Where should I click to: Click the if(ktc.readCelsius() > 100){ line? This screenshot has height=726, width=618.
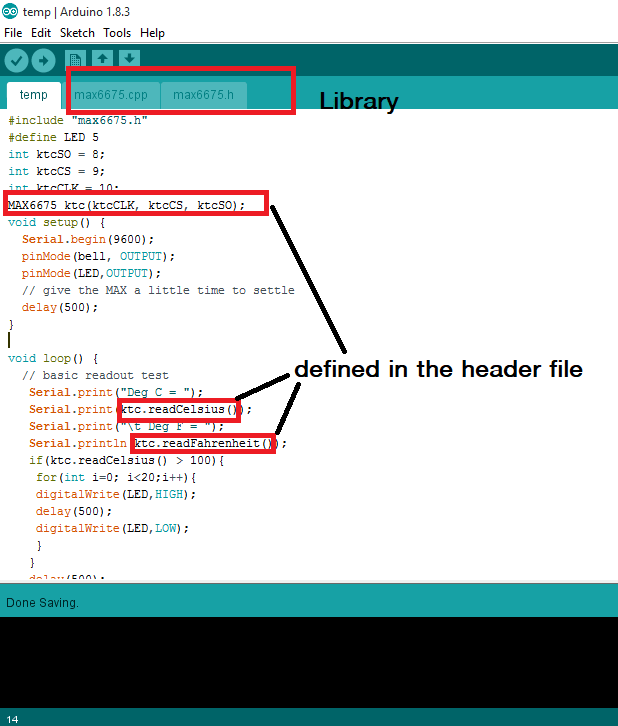(126, 461)
